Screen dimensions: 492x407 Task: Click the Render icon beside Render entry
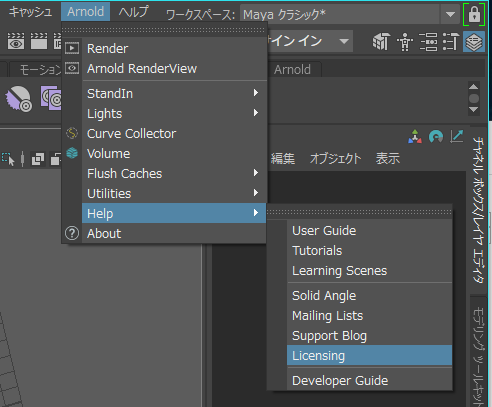(x=72, y=48)
